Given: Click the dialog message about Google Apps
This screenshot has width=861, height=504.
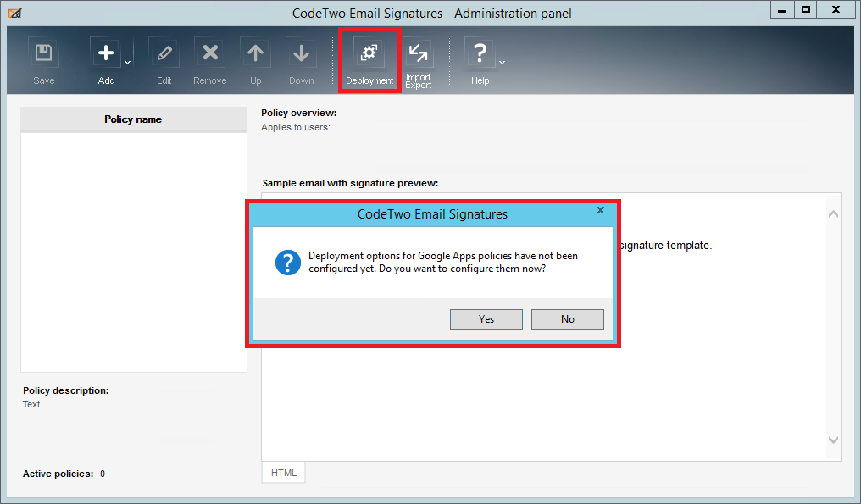Looking at the screenshot, I should (443, 262).
